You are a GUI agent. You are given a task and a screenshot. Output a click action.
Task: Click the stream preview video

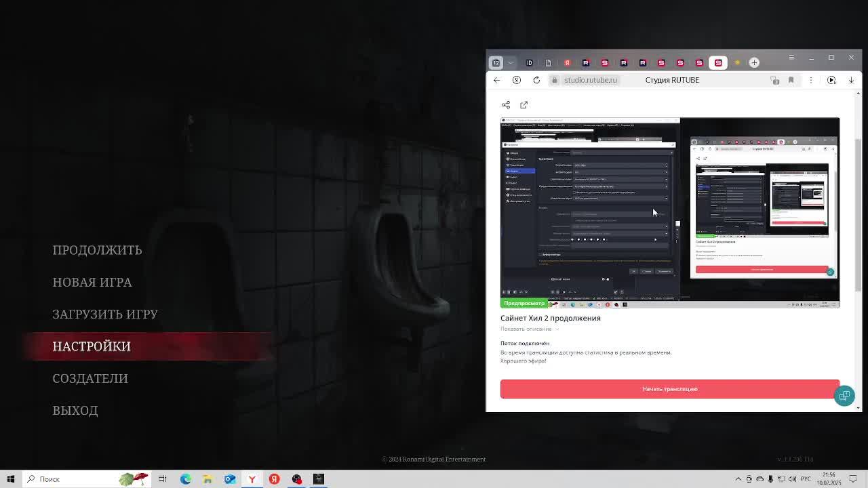pos(670,212)
